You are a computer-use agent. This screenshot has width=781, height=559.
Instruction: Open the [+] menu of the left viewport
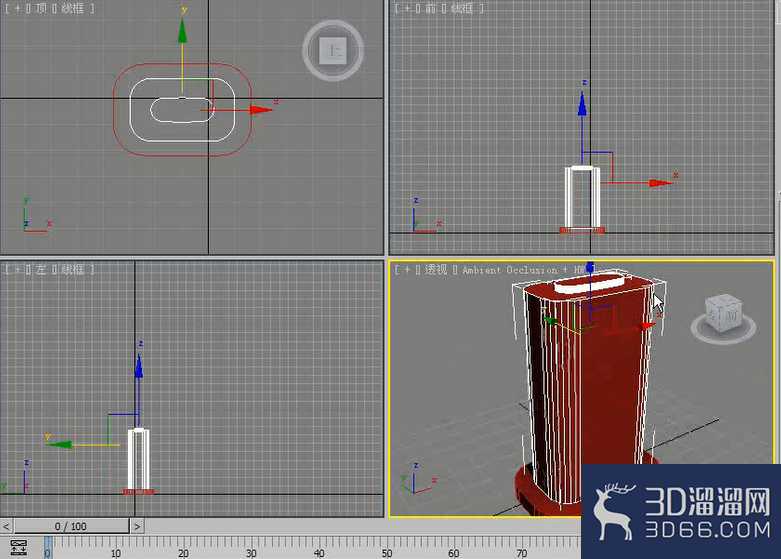(17, 270)
